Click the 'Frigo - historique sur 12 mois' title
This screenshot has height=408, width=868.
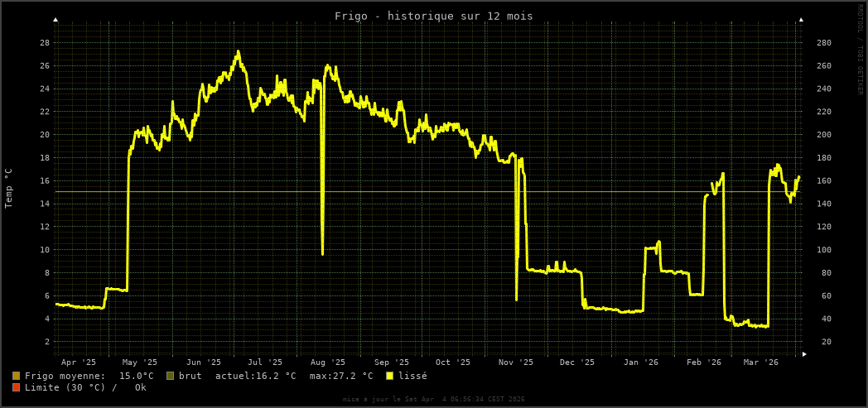click(433, 16)
